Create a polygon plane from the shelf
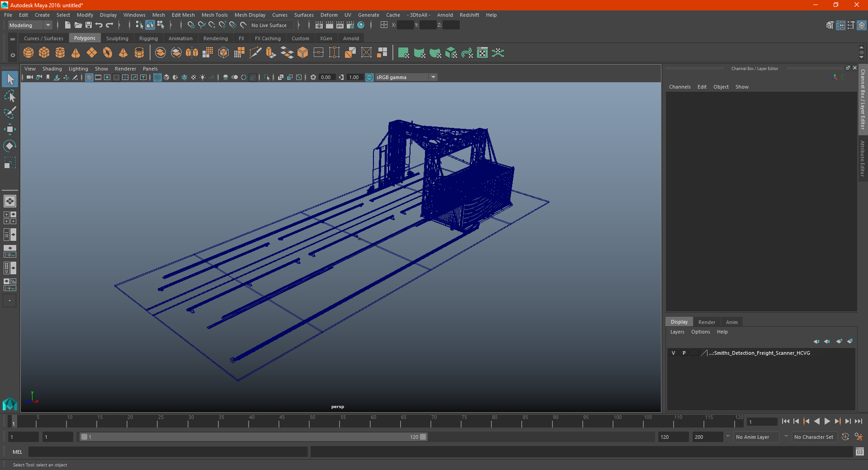This screenshot has height=470, width=868. 92,53
